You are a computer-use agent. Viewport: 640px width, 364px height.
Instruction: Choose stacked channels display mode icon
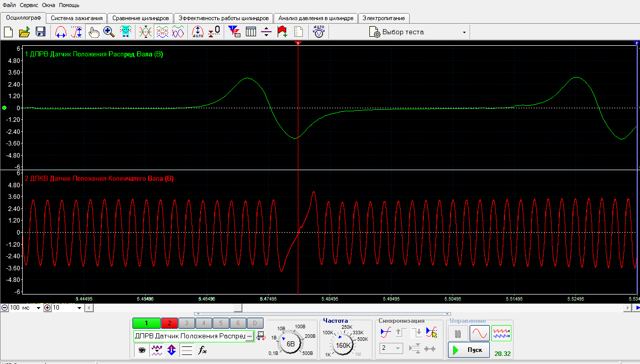pyautogui.click(x=162, y=32)
